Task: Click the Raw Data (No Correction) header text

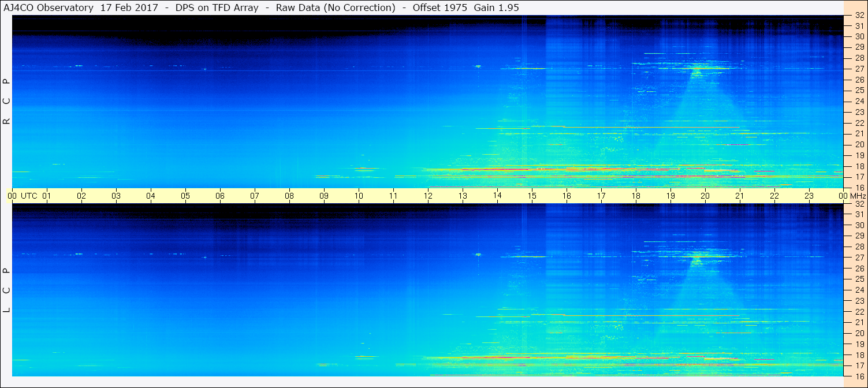Action: (336, 8)
